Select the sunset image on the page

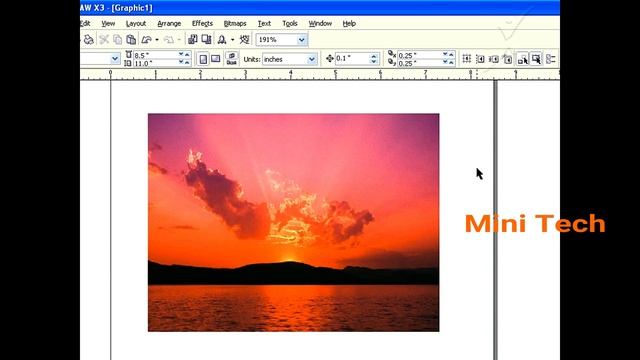coord(293,222)
